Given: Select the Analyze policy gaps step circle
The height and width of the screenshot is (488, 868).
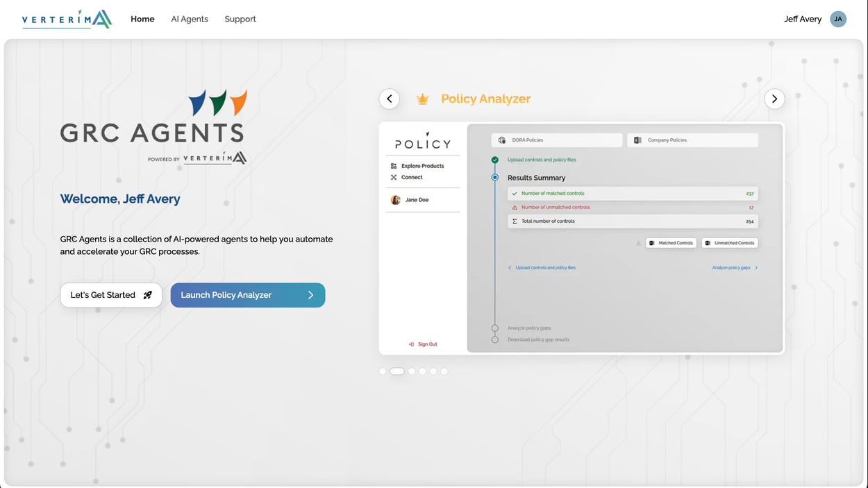Looking at the screenshot, I should click(494, 327).
